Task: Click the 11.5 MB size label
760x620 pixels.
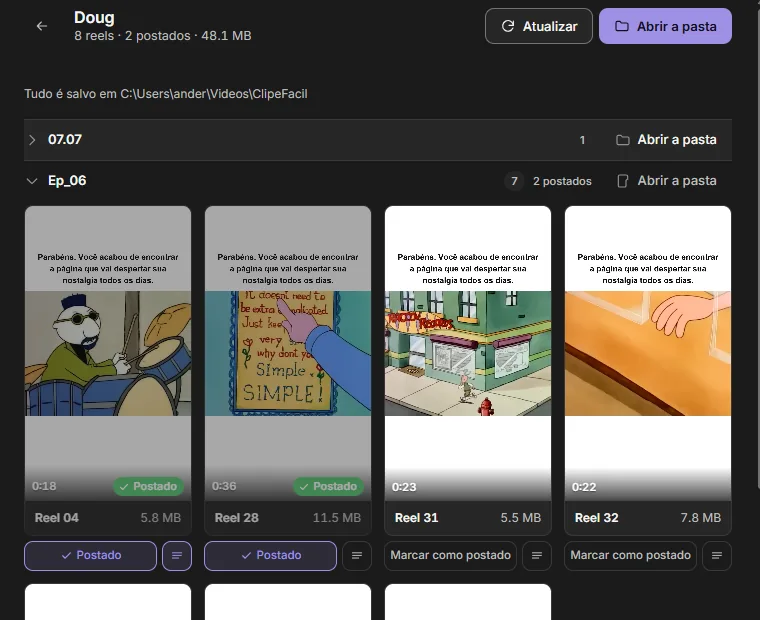Action: (x=337, y=518)
